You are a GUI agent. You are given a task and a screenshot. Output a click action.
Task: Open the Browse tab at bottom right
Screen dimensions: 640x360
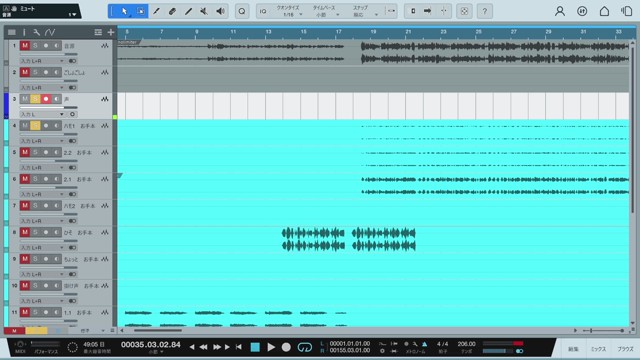click(x=625, y=349)
